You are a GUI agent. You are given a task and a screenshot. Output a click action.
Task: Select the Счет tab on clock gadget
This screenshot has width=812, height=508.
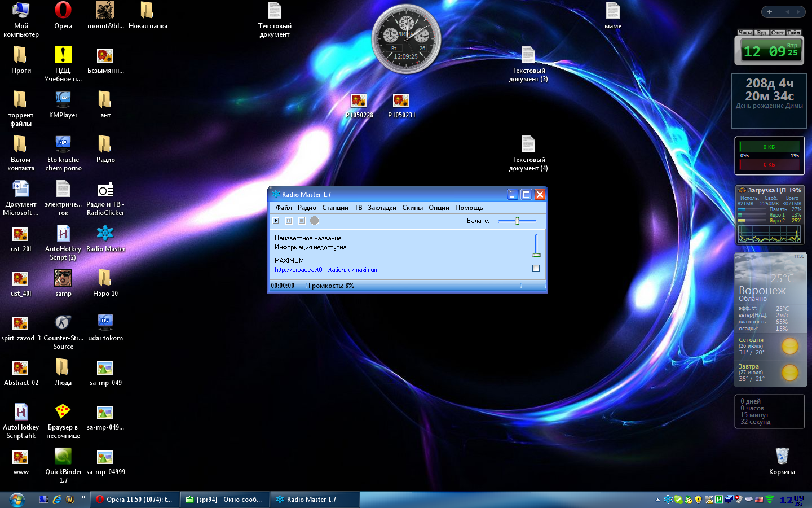click(778, 33)
